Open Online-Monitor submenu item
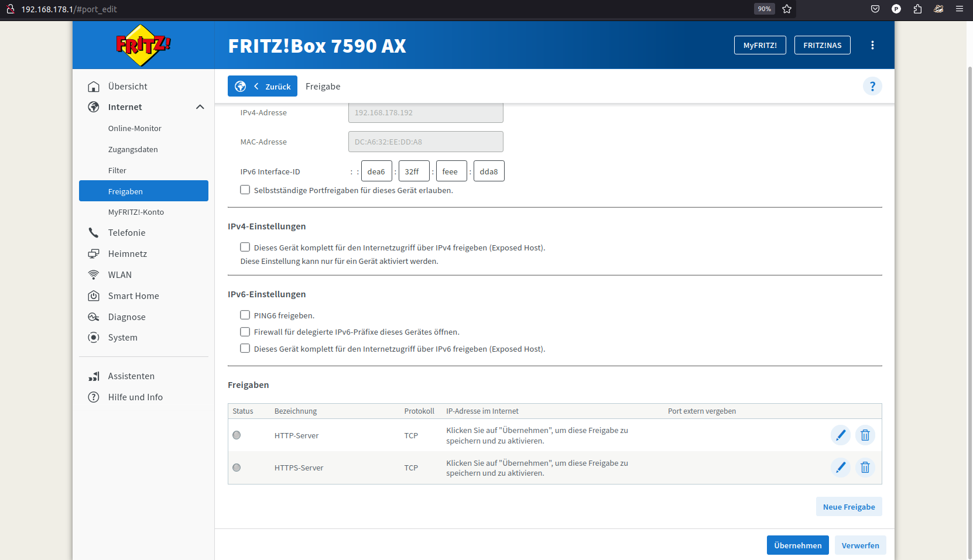The image size is (973, 560). [135, 129]
